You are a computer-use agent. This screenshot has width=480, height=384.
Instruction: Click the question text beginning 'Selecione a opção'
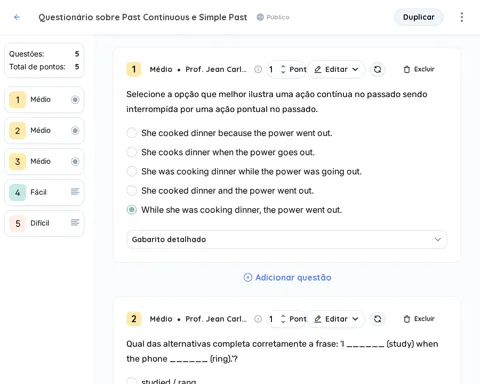point(277,102)
